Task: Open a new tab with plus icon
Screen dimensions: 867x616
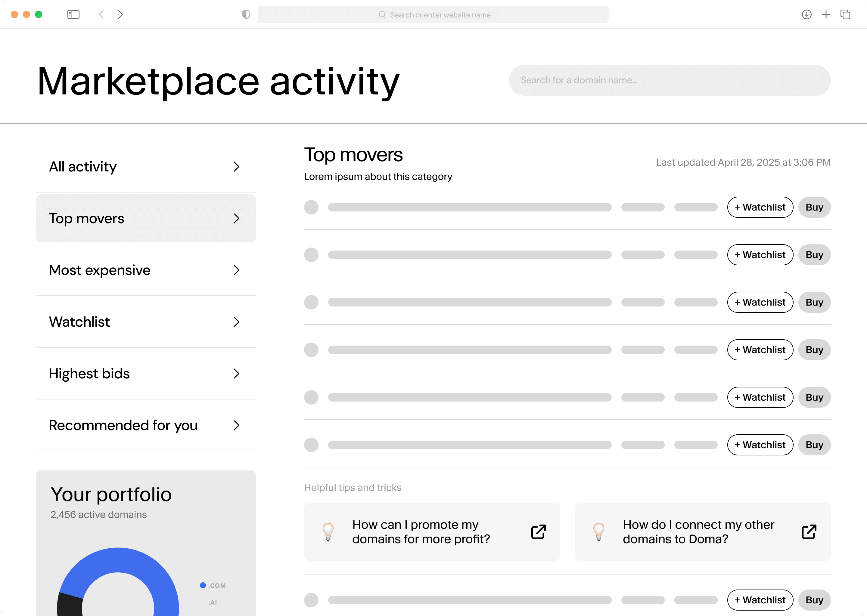Action: coord(826,14)
